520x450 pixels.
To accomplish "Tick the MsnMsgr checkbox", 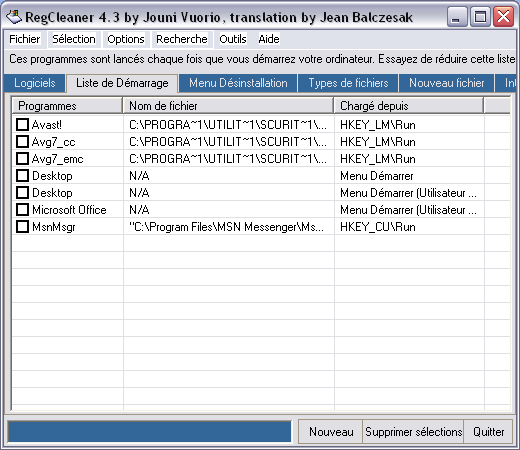I will pyautogui.click(x=23, y=227).
